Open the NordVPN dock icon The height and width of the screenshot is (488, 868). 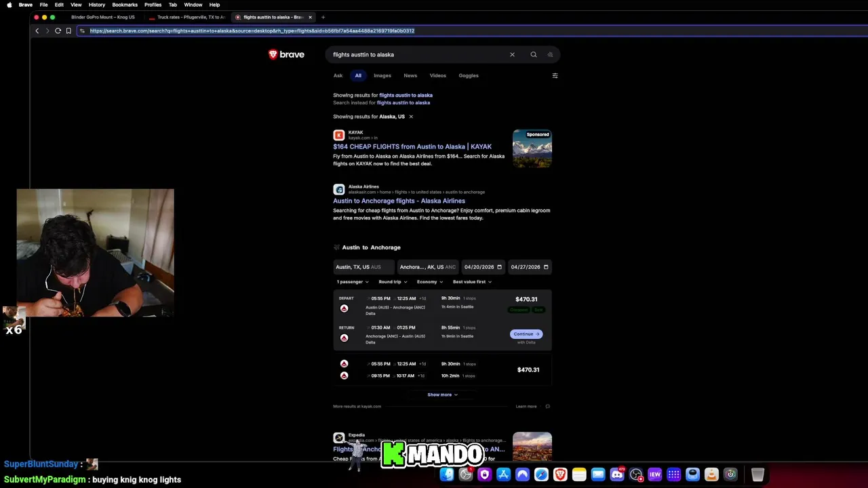click(x=522, y=474)
